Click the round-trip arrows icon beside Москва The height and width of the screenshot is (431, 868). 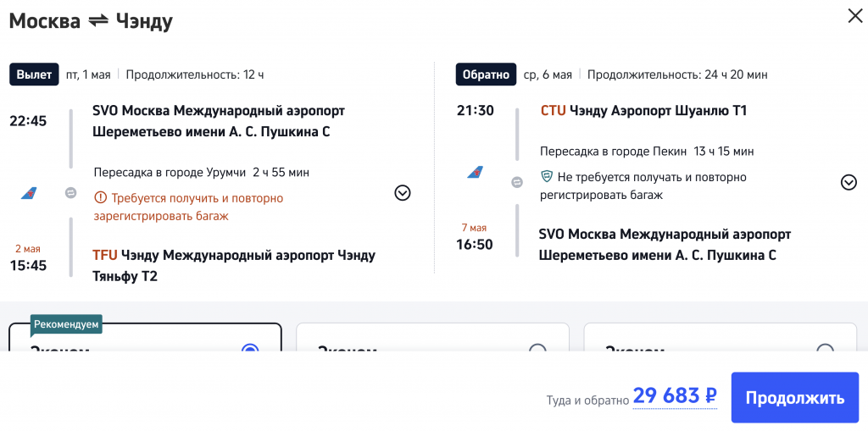click(x=98, y=21)
